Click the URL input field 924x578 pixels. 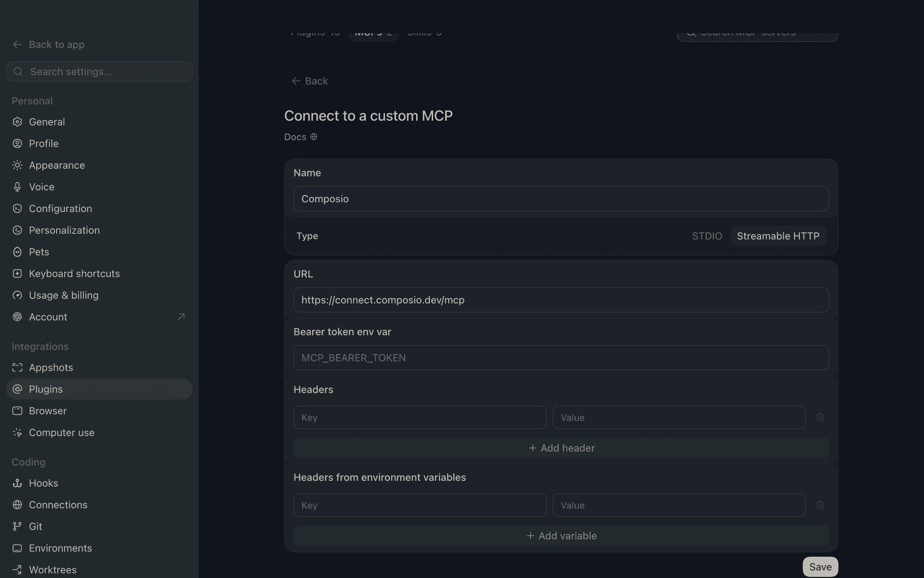pyautogui.click(x=561, y=300)
